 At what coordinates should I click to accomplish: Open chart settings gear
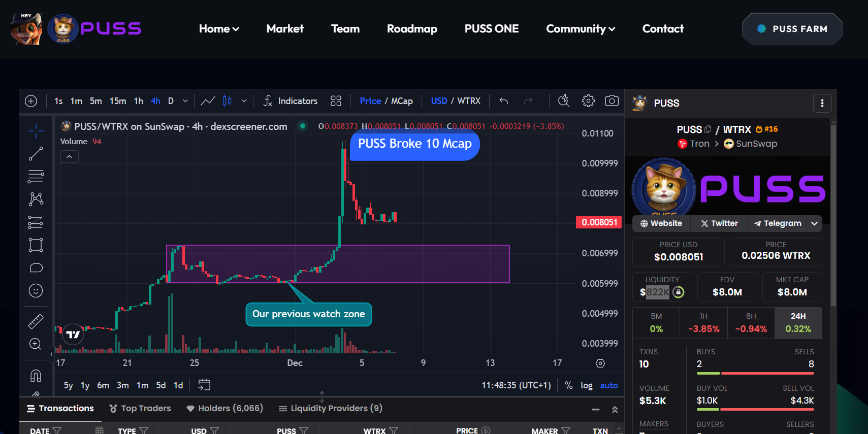(588, 101)
